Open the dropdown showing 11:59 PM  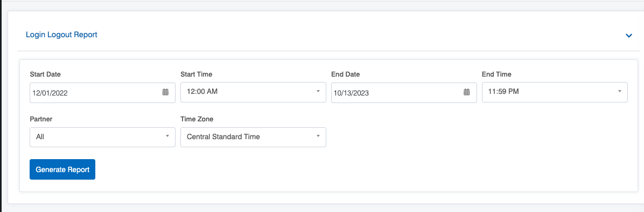(x=555, y=92)
